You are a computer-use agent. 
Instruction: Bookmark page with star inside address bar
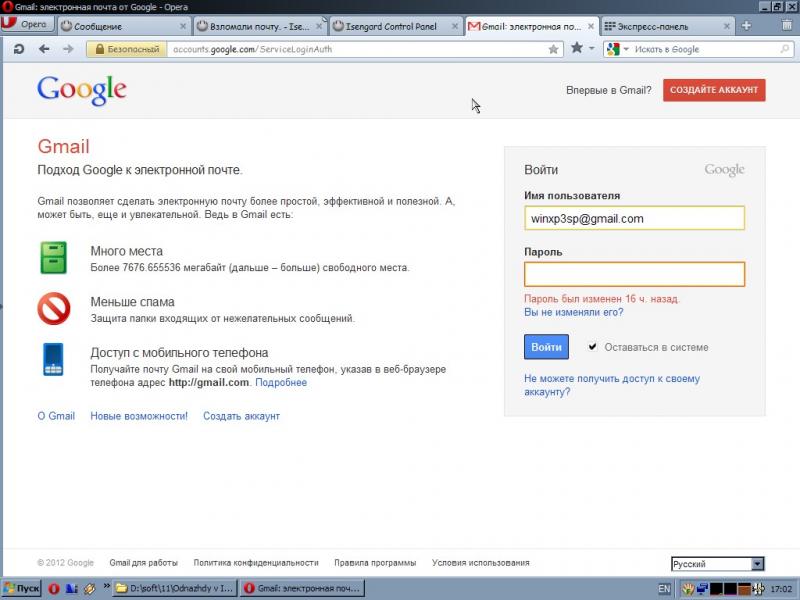pyautogui.click(x=553, y=49)
